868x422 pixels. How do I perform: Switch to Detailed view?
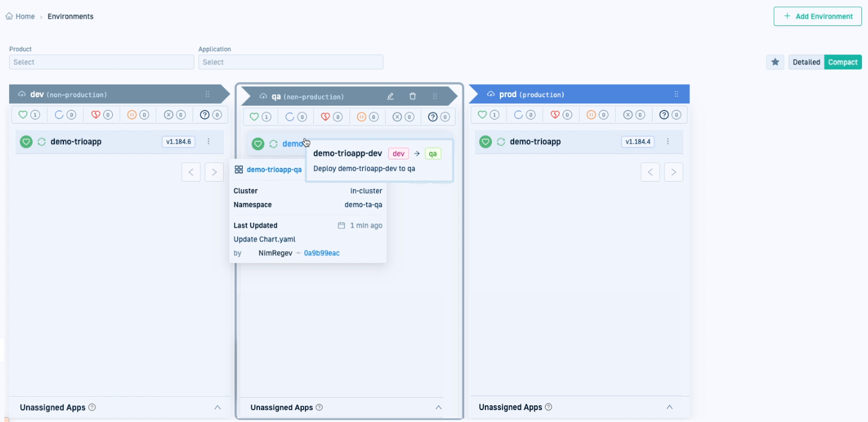point(806,62)
